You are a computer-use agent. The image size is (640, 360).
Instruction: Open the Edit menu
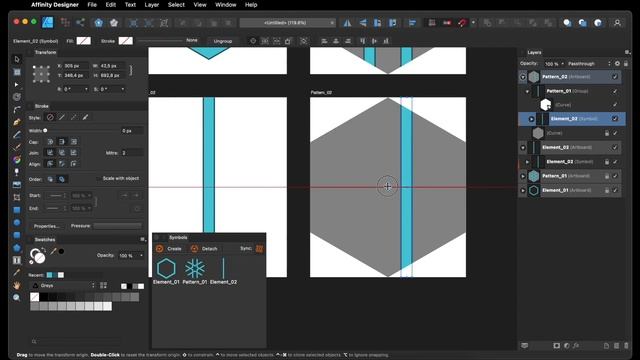click(111, 5)
